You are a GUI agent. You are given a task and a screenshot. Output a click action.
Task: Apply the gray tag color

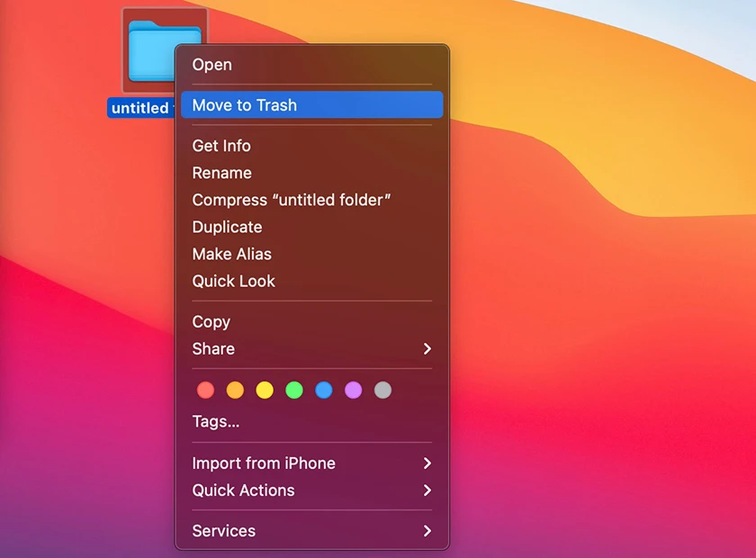coord(382,390)
